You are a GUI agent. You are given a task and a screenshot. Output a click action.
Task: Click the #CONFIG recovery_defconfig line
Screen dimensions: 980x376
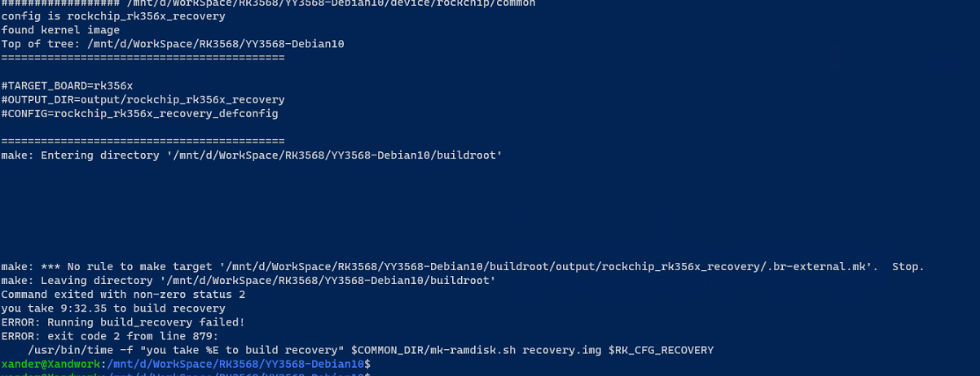(x=139, y=113)
